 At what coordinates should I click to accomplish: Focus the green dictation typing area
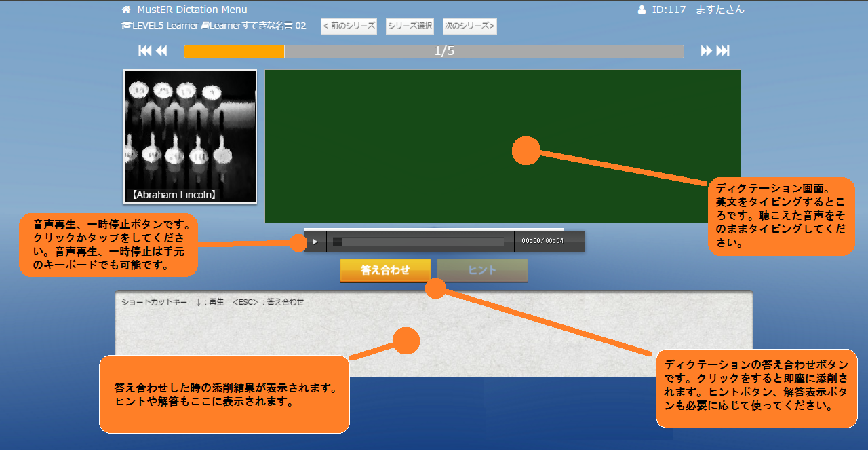502,146
